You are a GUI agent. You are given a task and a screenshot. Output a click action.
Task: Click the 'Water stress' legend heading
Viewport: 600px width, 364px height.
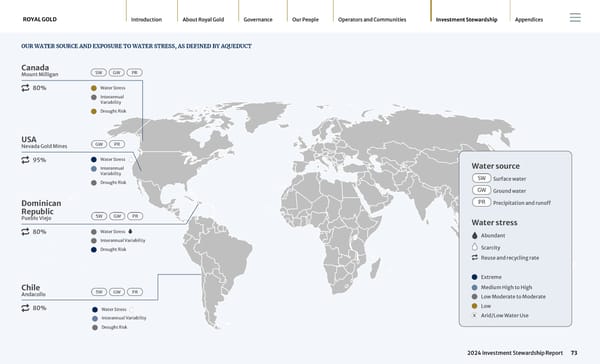point(494,222)
